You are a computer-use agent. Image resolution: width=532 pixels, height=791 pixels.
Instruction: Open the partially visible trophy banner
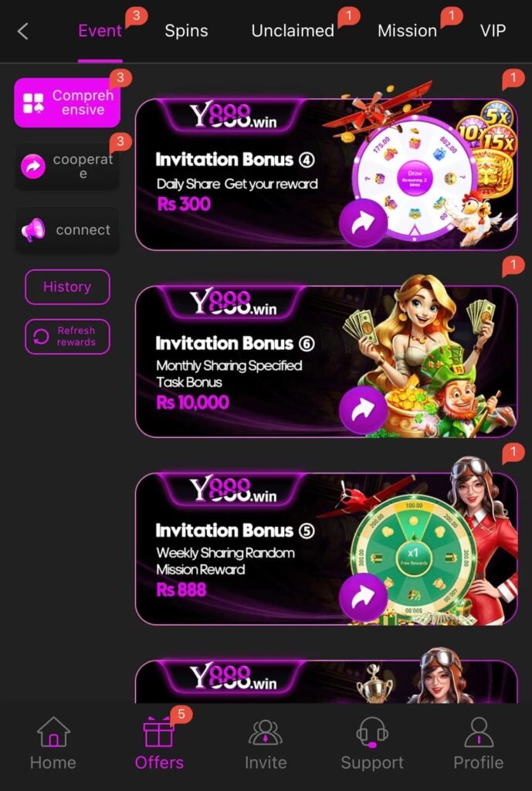pyautogui.click(x=327, y=681)
